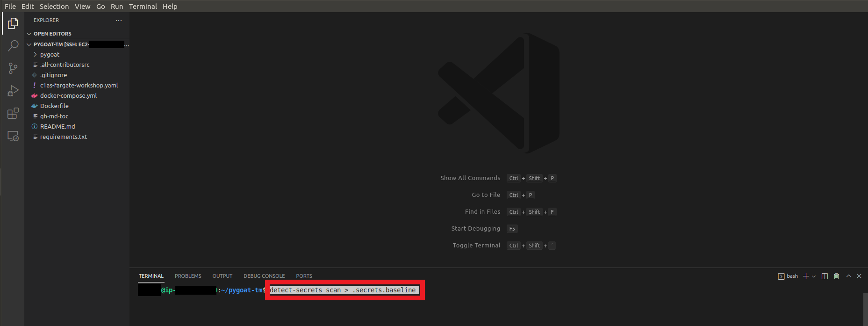The width and height of the screenshot is (868, 326).
Task: Open the Edit menu
Action: pyautogui.click(x=28, y=7)
